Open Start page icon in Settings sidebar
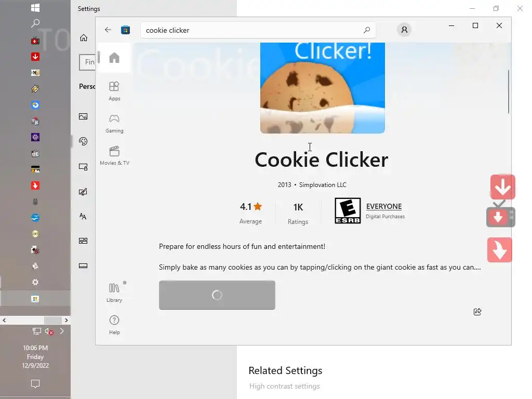This screenshot has height=399, width=532. click(83, 241)
